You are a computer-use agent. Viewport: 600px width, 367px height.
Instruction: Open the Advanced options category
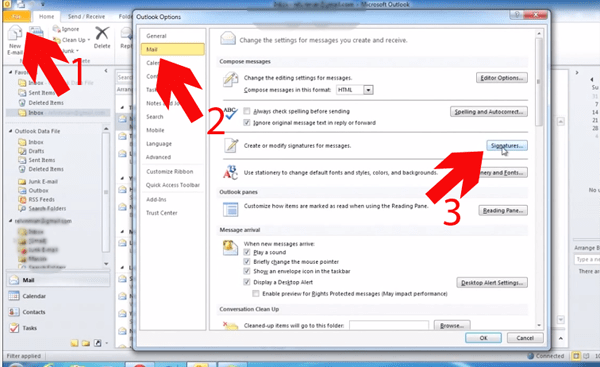coord(158,157)
